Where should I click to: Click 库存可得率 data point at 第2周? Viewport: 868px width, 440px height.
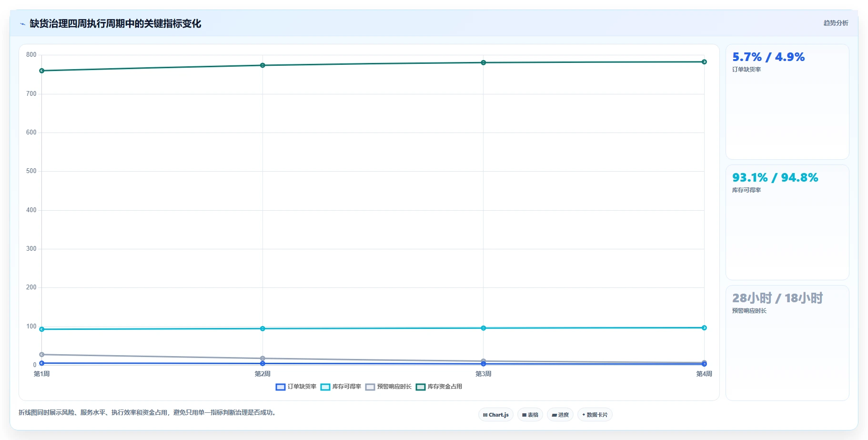tap(262, 328)
